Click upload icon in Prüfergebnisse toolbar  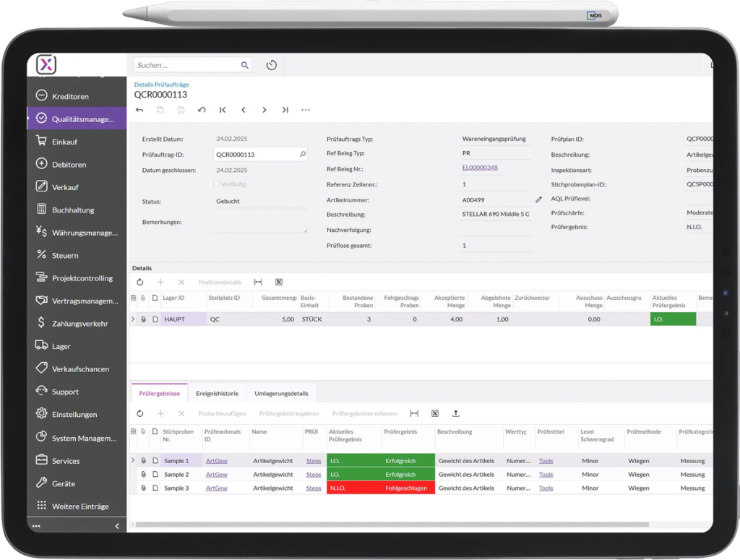click(x=455, y=413)
